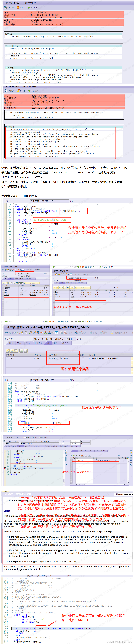This screenshot has height=644, width=134.
Task: Tick the 可选的 checkbox for INTERN parameter
Action: point(83,358)
